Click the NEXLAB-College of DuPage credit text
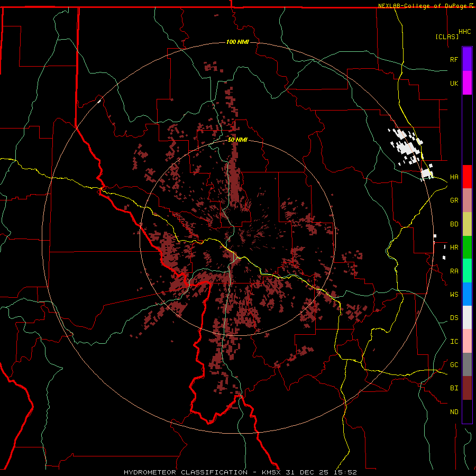Image resolution: width=476 pixels, height=476 pixels. coord(424,6)
